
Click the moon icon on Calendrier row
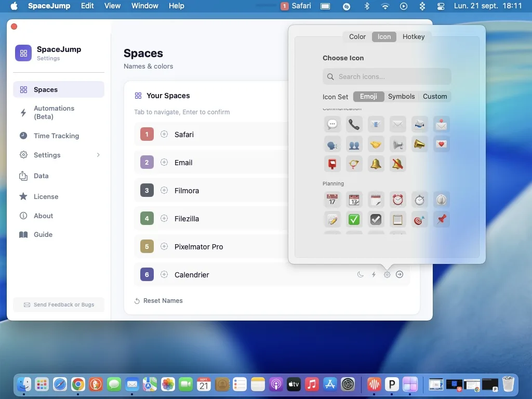tap(361, 274)
